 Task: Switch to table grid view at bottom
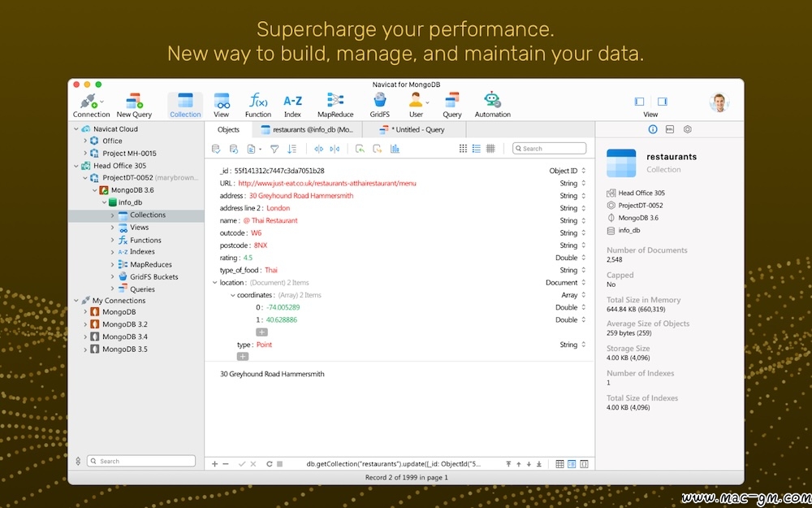click(x=559, y=464)
